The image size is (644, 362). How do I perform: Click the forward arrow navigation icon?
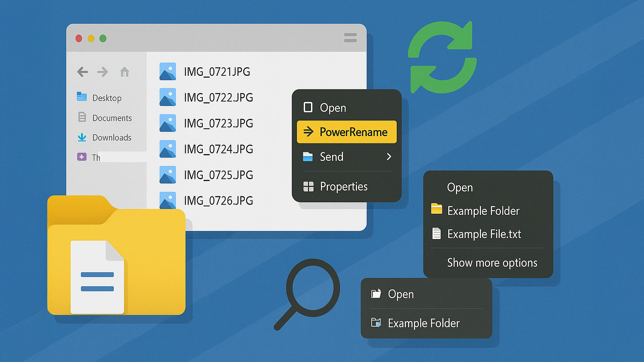pyautogui.click(x=103, y=72)
